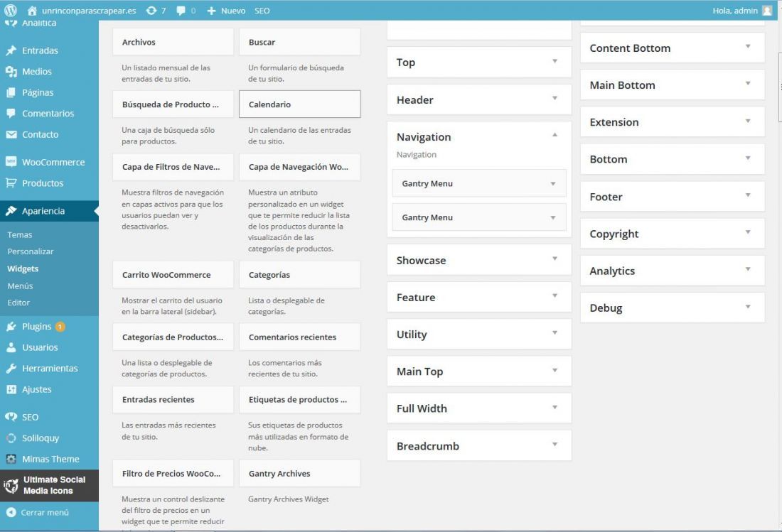Click the Comentarios speech bubble icon
Image resolution: width=782 pixels, height=532 pixels.
11,113
